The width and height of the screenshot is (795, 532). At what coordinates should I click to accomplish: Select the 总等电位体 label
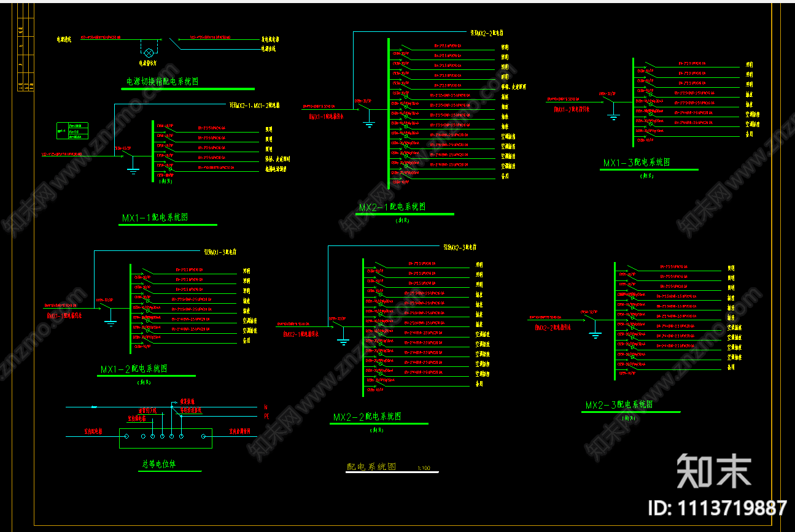(x=160, y=465)
